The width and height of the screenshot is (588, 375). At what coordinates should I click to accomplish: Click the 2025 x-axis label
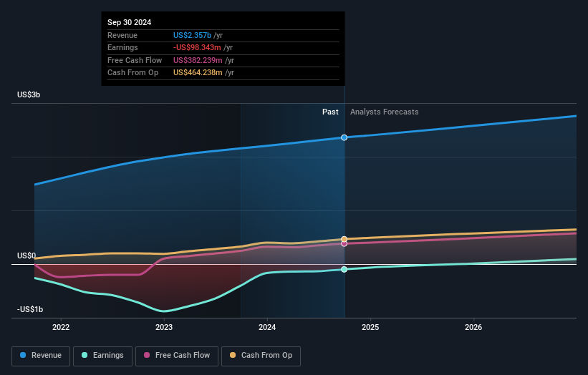370,327
